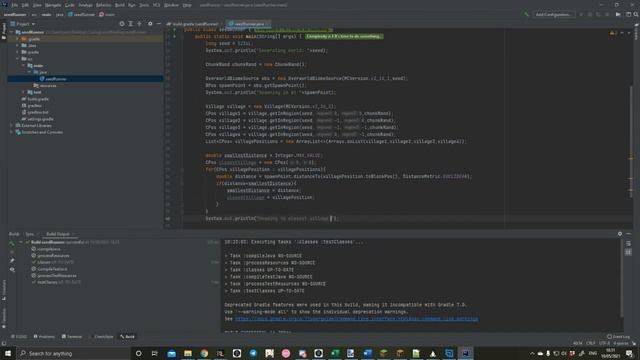
Task: Expand the .gradle folder in the project tree
Action: click(x=18, y=39)
